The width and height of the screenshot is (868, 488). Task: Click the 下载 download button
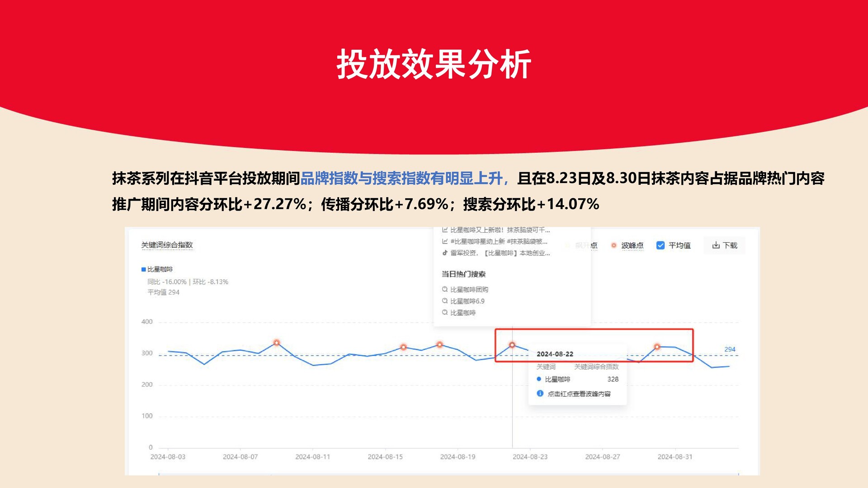tap(724, 245)
